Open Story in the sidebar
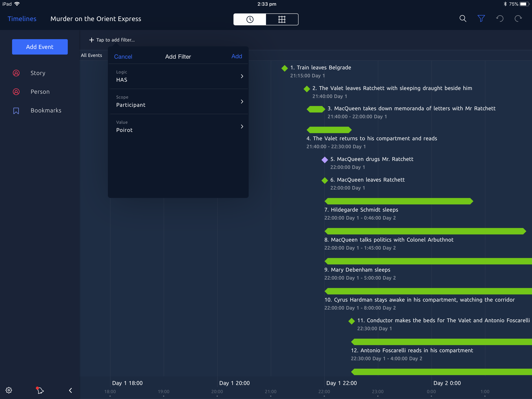 [38, 73]
